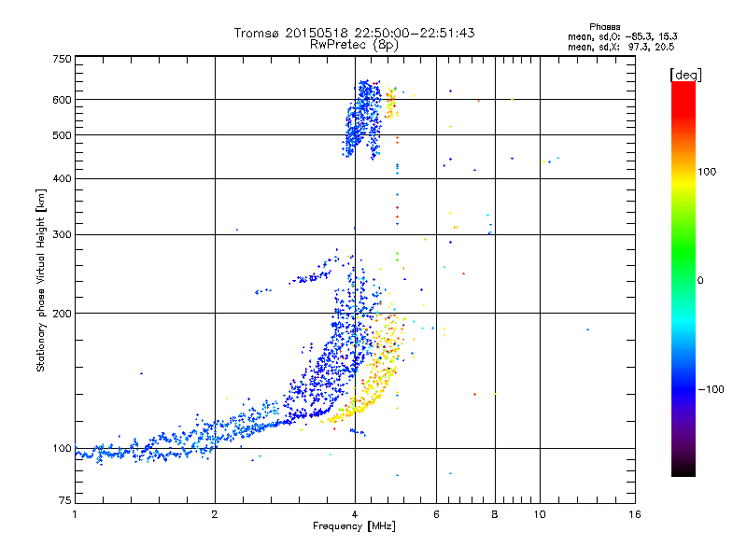Click the x-axis tick label "16"
The image size is (747, 560).
point(635,514)
